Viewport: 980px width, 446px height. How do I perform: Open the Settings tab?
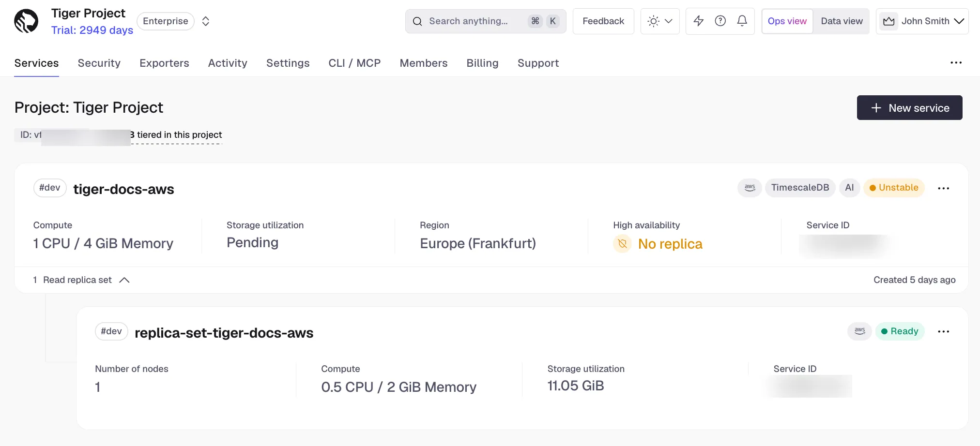[288, 63]
